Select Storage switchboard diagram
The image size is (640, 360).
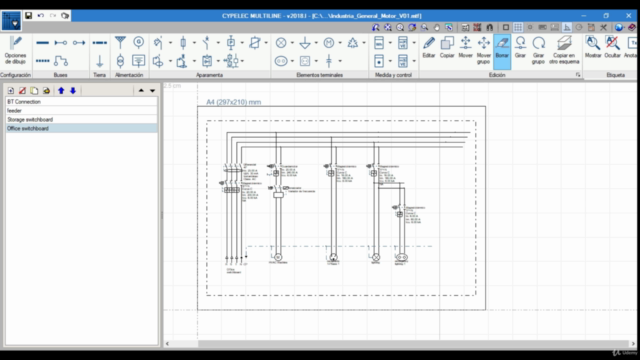pyautogui.click(x=81, y=120)
